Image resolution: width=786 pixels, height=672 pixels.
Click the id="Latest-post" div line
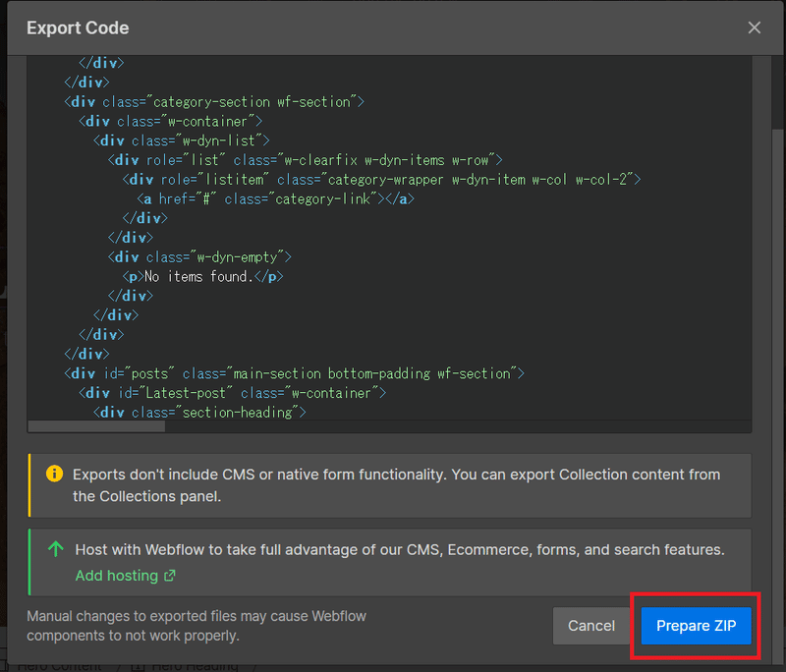click(x=233, y=393)
